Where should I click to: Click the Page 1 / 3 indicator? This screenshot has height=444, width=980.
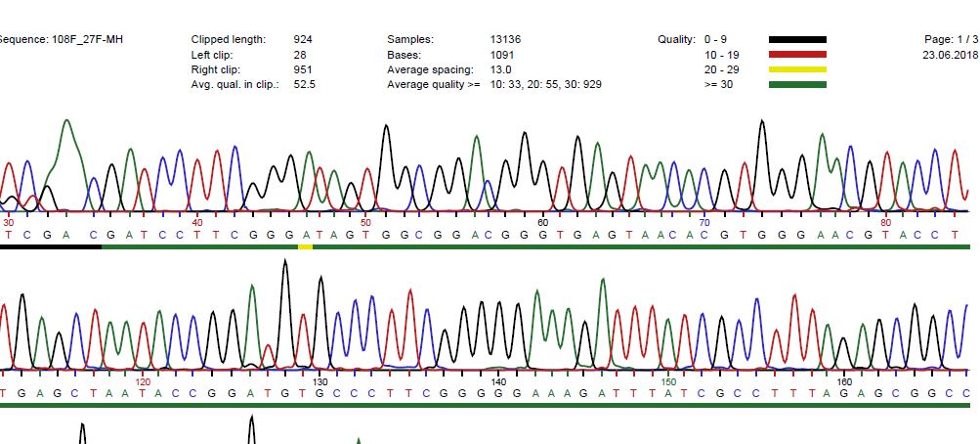point(951,39)
